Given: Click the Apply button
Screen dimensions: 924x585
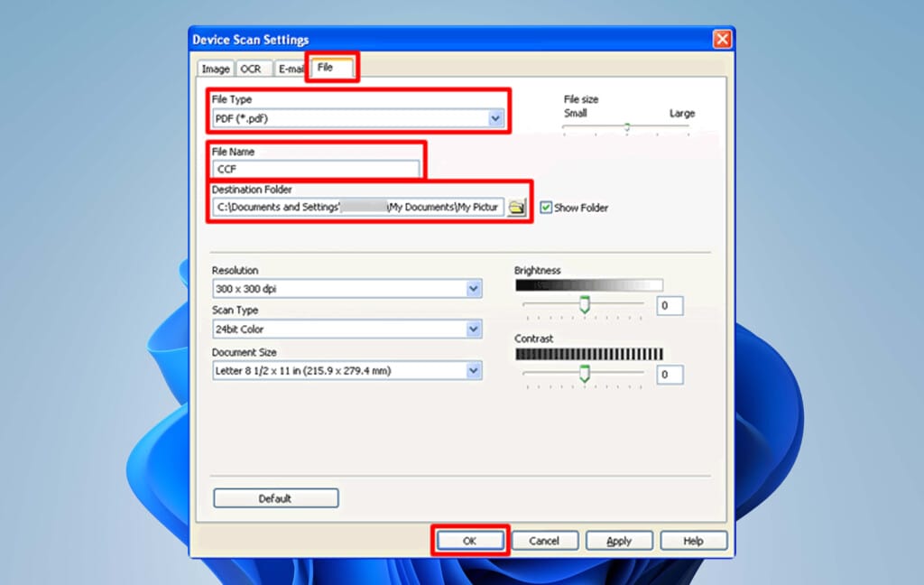Looking at the screenshot, I should pyautogui.click(x=619, y=541).
